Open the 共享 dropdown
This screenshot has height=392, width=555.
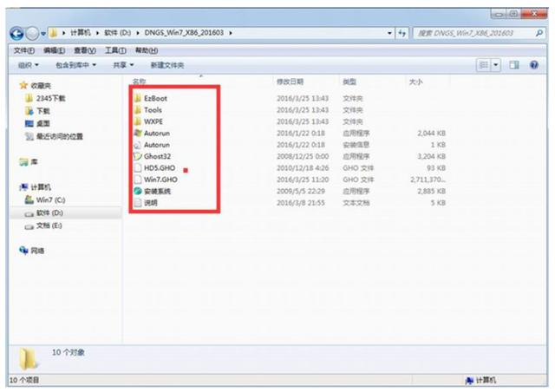click(x=123, y=65)
